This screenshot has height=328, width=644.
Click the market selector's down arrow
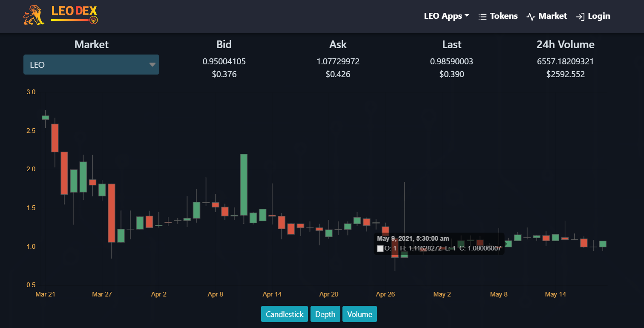(x=152, y=65)
